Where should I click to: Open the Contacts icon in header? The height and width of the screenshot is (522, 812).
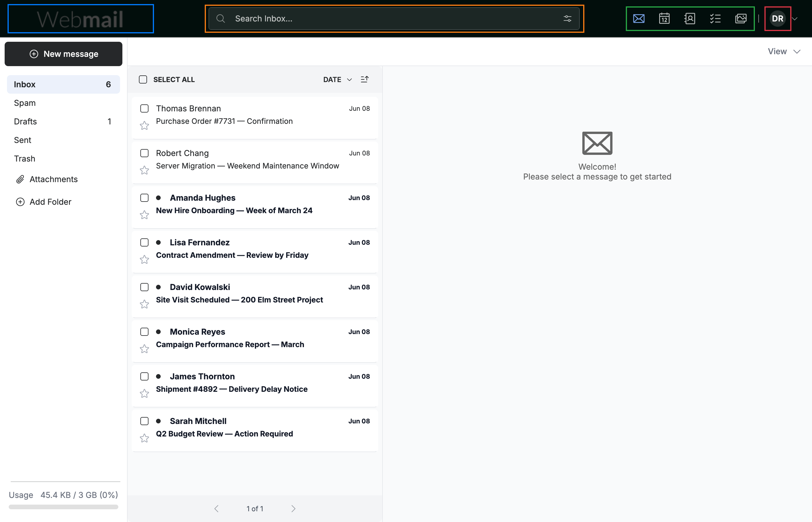pyautogui.click(x=690, y=19)
